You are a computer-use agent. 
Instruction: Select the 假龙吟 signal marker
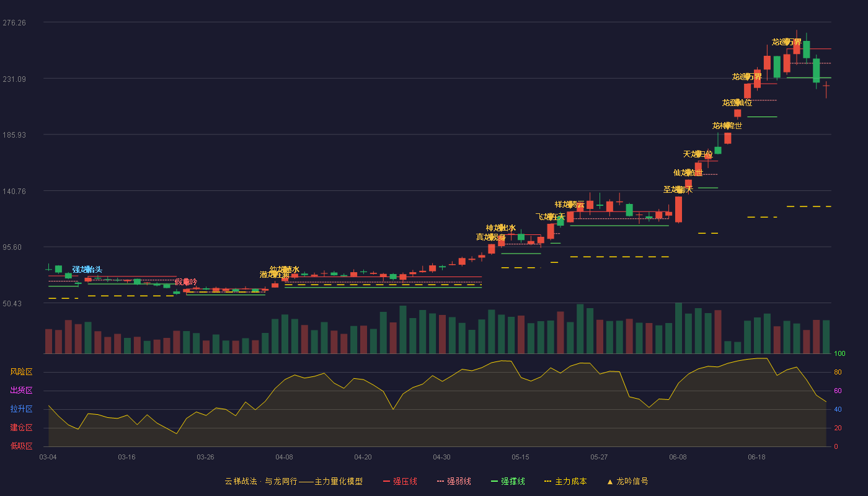coord(186,282)
